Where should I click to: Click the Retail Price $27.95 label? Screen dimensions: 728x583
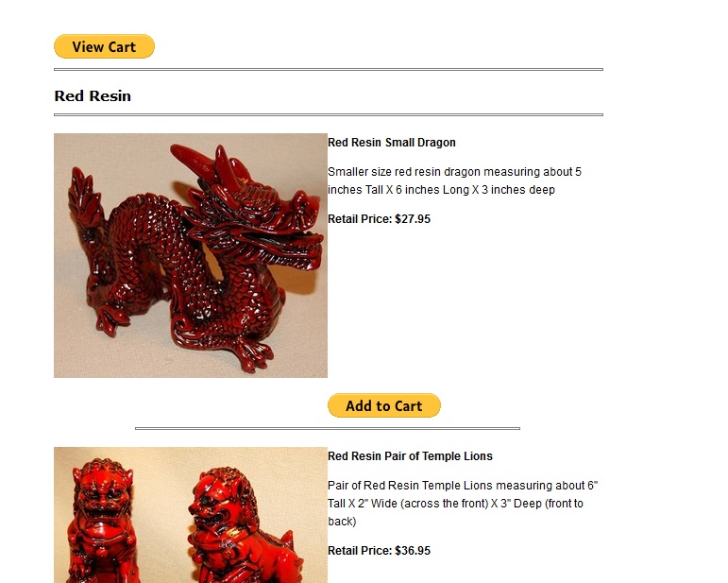[379, 219]
